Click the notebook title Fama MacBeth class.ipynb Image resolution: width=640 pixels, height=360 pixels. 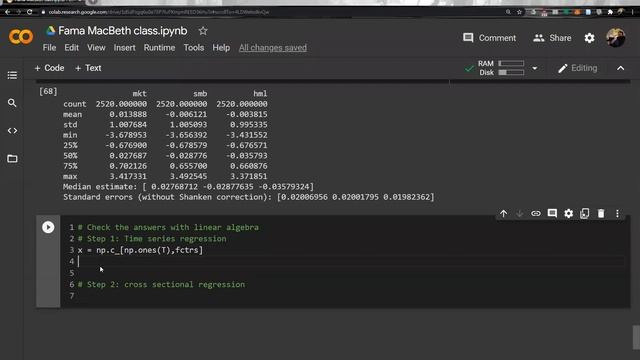(122, 31)
